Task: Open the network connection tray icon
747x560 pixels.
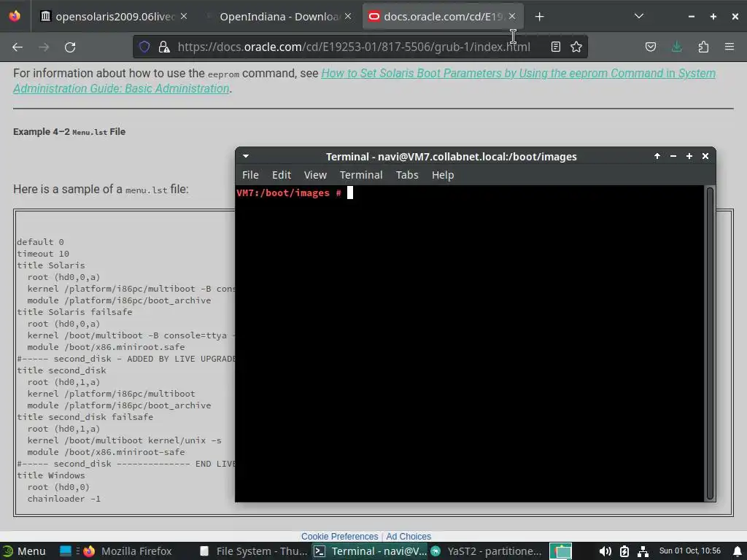Action: pos(643,551)
